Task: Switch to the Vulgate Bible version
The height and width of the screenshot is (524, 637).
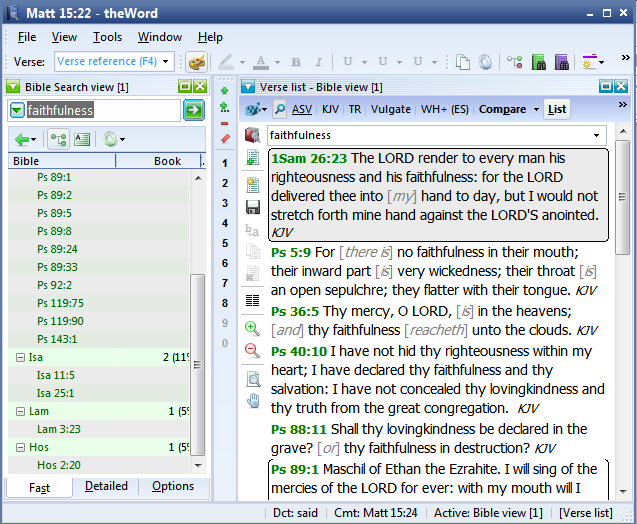Action: (390, 109)
